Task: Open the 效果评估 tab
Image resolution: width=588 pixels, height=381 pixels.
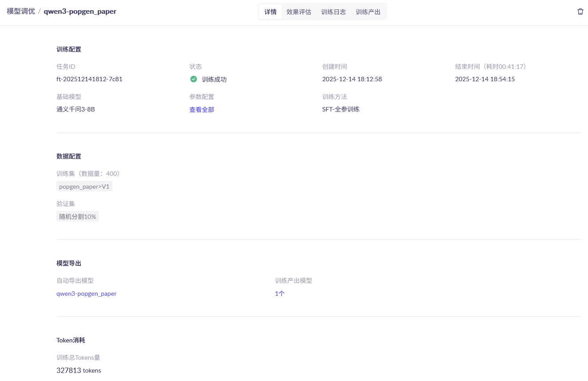Action: [x=298, y=12]
